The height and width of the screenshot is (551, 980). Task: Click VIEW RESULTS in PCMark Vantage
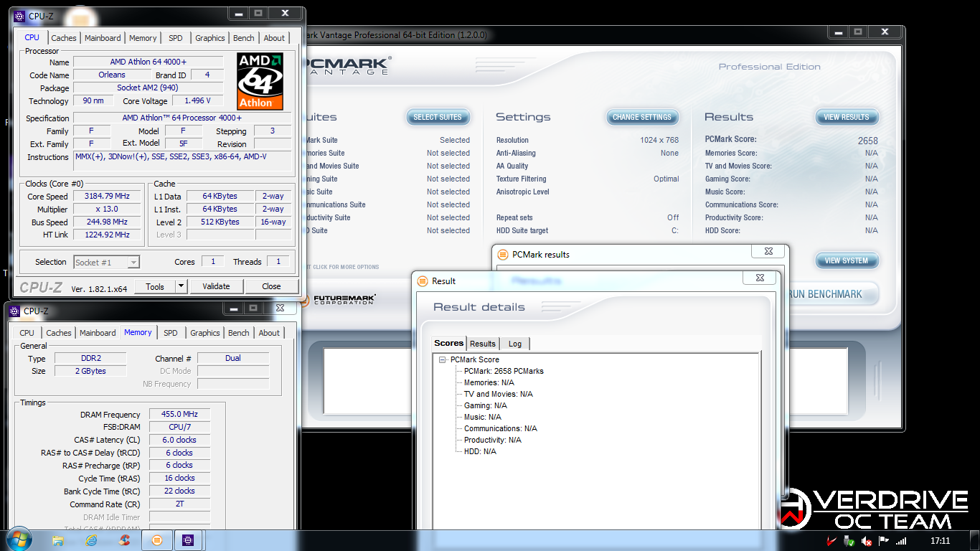pos(847,117)
